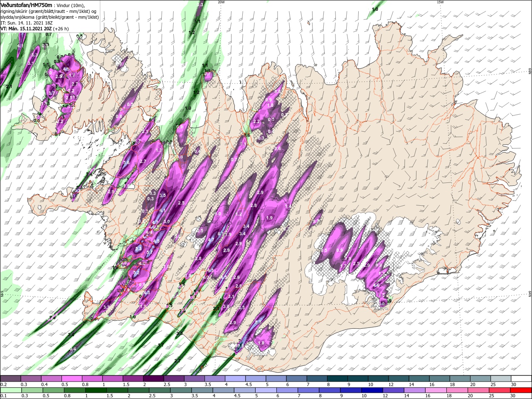Pick upper scale swatch between 5 and 6
This screenshot has width=532, height=399.
[x=276, y=379]
